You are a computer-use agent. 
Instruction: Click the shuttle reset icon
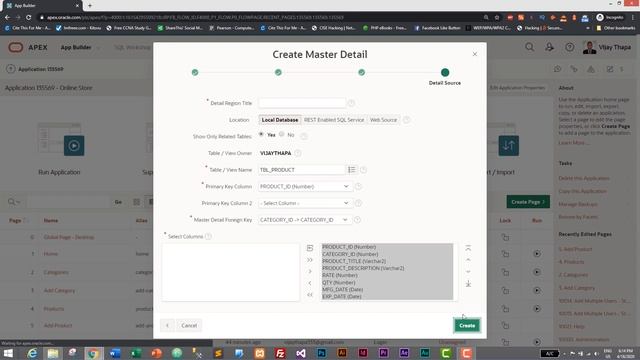pyautogui.click(x=310, y=248)
